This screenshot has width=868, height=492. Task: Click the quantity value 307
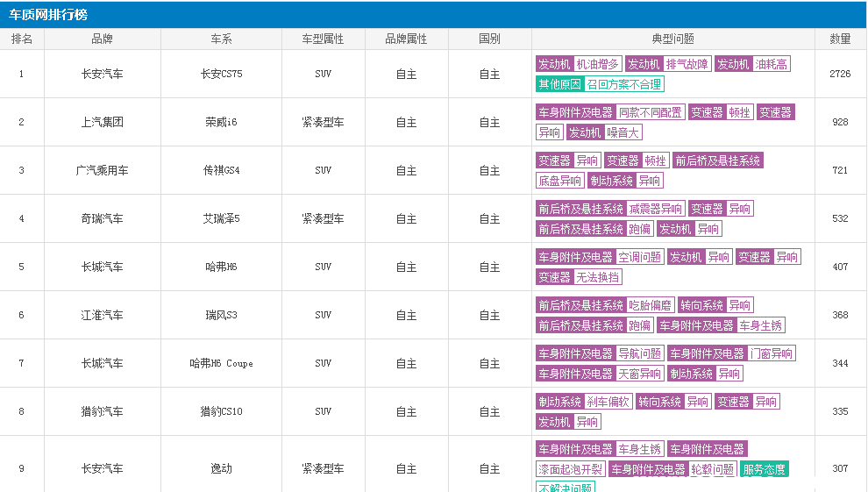pyautogui.click(x=840, y=468)
